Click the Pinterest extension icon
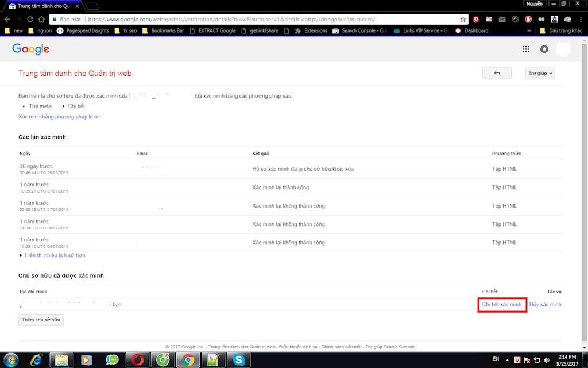 click(x=476, y=19)
